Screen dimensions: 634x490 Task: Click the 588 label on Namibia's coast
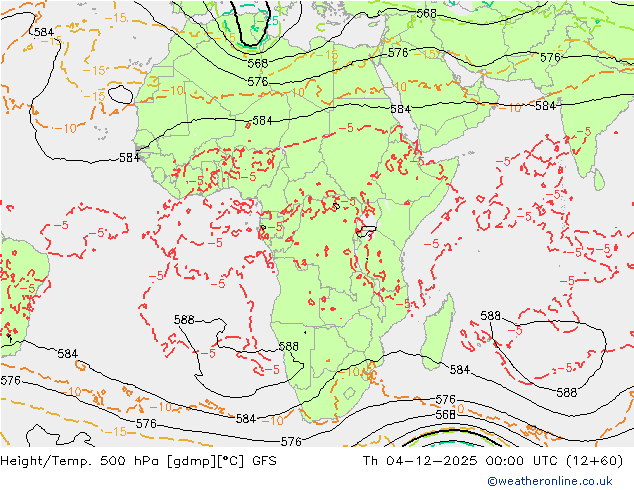(289, 346)
